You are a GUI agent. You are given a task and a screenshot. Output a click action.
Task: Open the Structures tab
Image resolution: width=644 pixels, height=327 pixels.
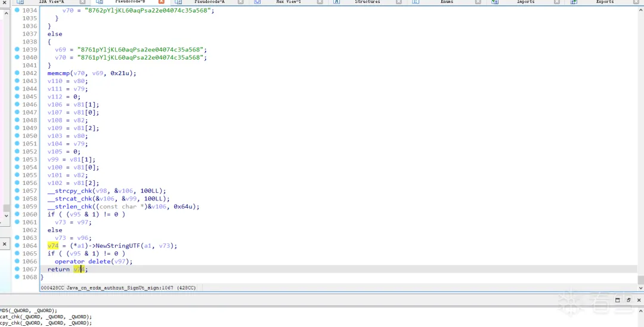click(367, 2)
